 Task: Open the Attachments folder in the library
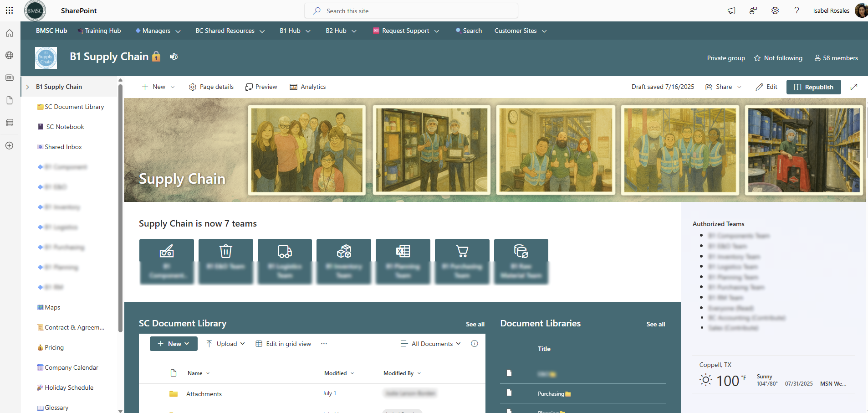click(204, 394)
